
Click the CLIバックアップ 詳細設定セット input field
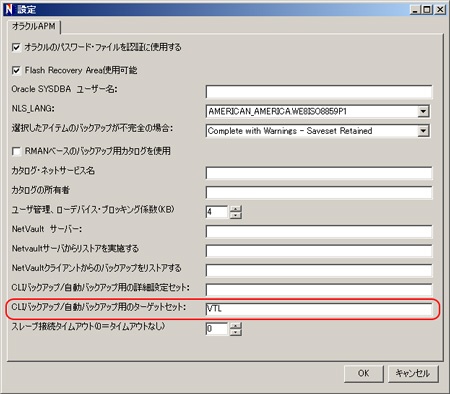[x=319, y=290]
